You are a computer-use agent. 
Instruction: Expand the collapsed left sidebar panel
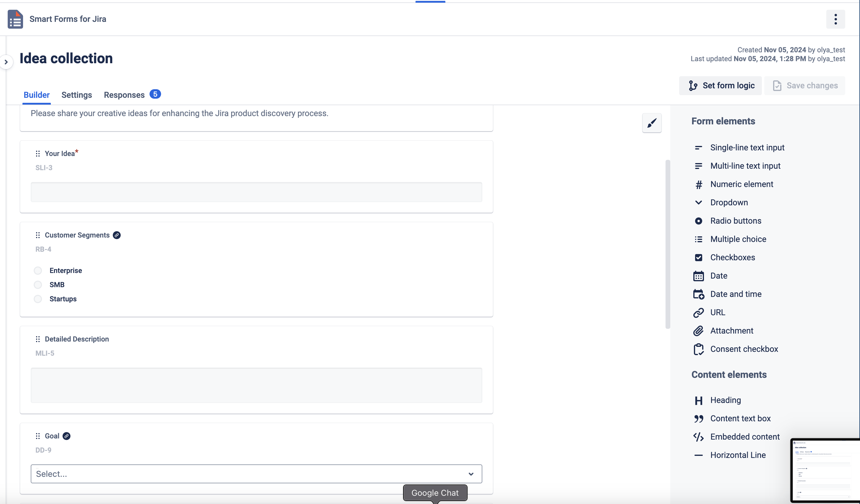(7, 62)
